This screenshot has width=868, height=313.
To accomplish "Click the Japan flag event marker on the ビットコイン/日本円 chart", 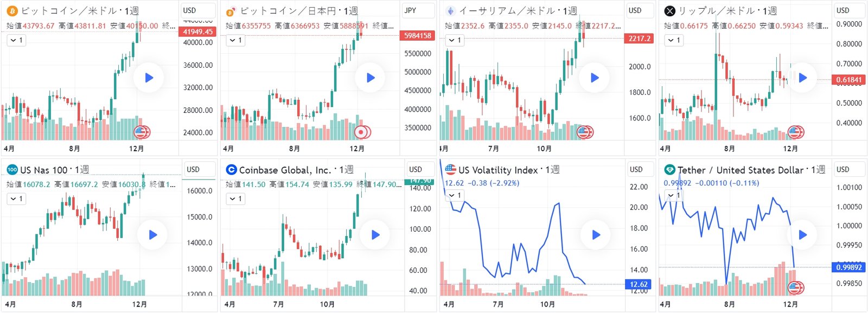I will point(361,132).
